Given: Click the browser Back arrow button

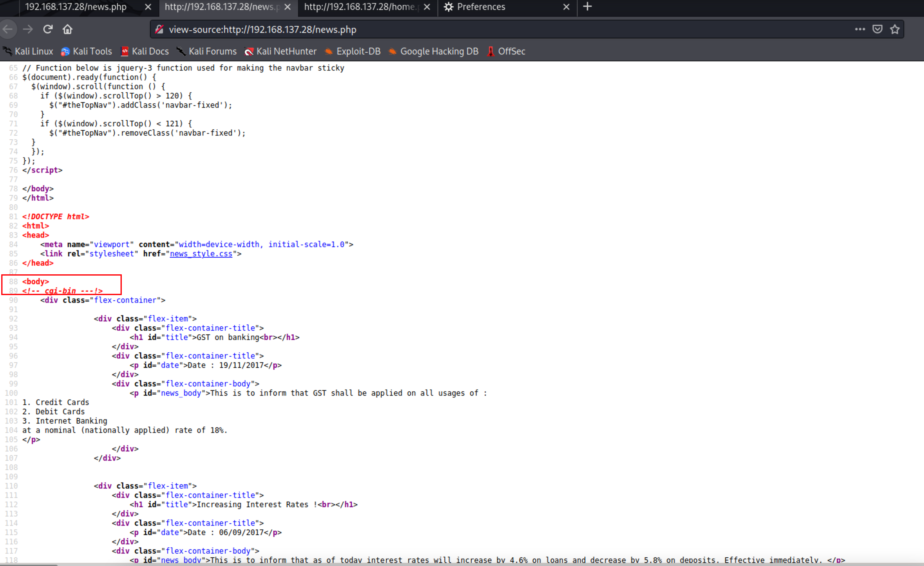Looking at the screenshot, I should pyautogui.click(x=8, y=29).
